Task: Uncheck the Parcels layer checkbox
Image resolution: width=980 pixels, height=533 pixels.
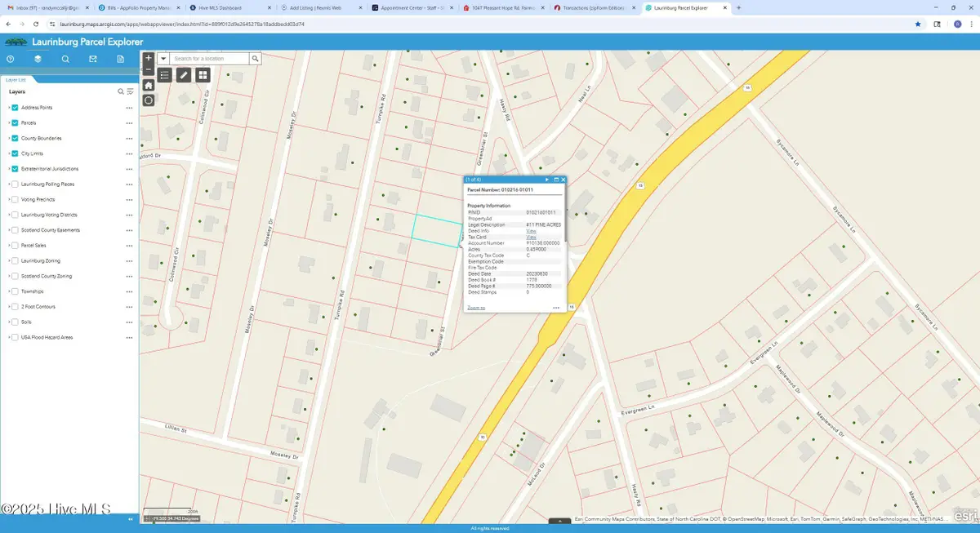Action: click(x=16, y=122)
